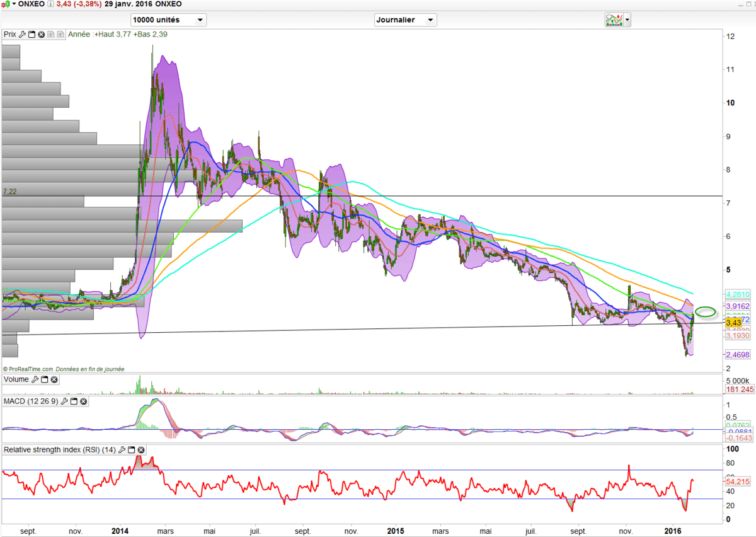This screenshot has height=537, width=756.
Task: Configure MACD indicator with wrench icon
Action: tap(64, 401)
